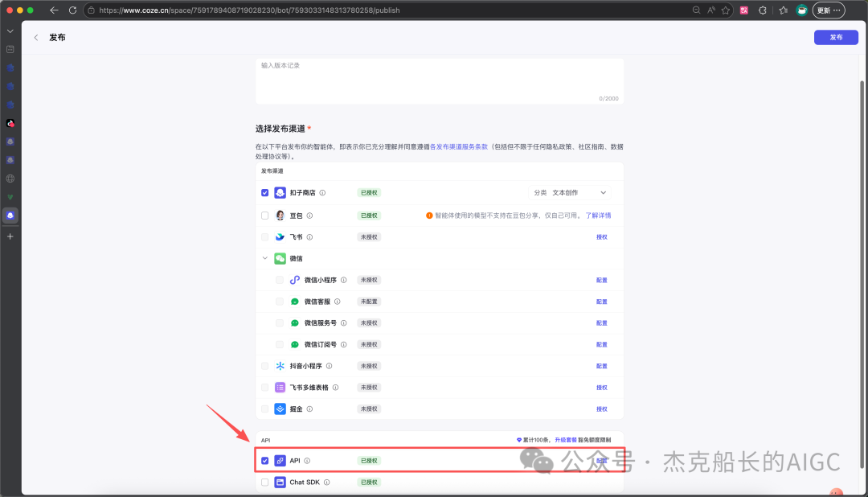This screenshot has width=868, height=497.
Task: Check the 掘金 checkbox
Action: point(264,409)
